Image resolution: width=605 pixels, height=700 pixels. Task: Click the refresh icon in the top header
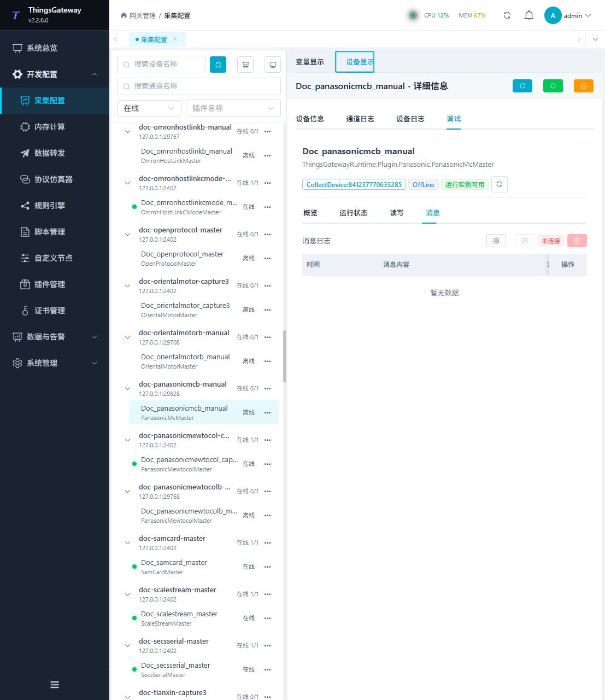(507, 15)
